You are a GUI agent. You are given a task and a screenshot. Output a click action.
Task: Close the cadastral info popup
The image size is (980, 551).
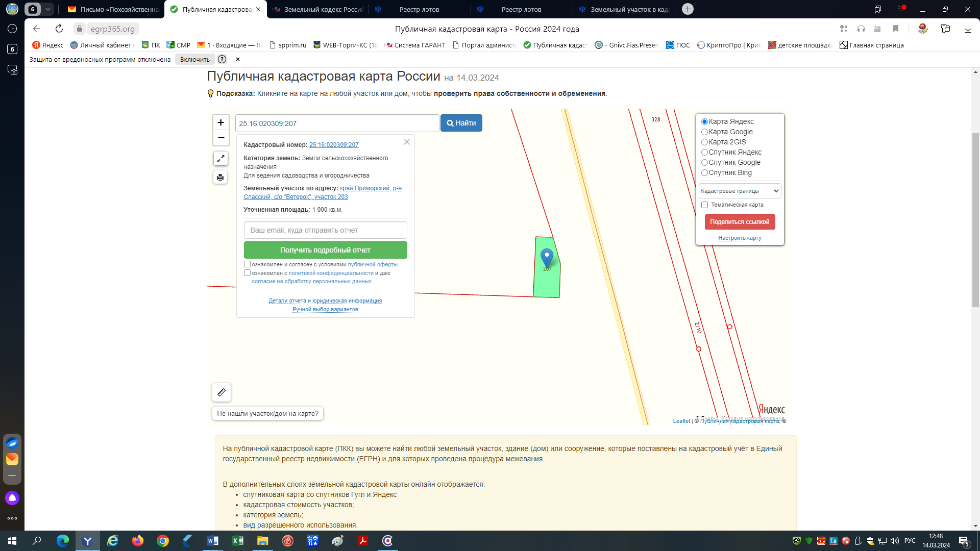coord(407,142)
